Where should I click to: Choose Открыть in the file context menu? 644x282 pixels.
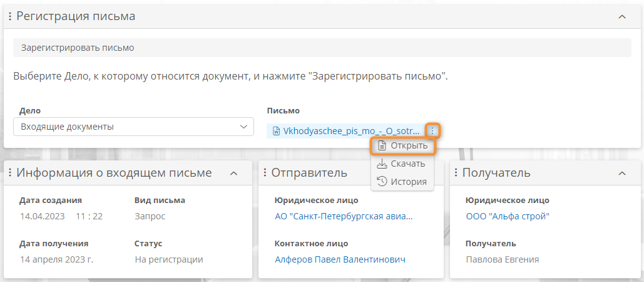coord(402,145)
